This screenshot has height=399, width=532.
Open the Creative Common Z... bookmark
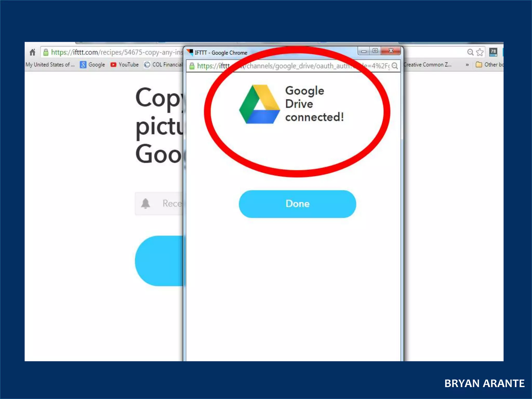(x=427, y=65)
